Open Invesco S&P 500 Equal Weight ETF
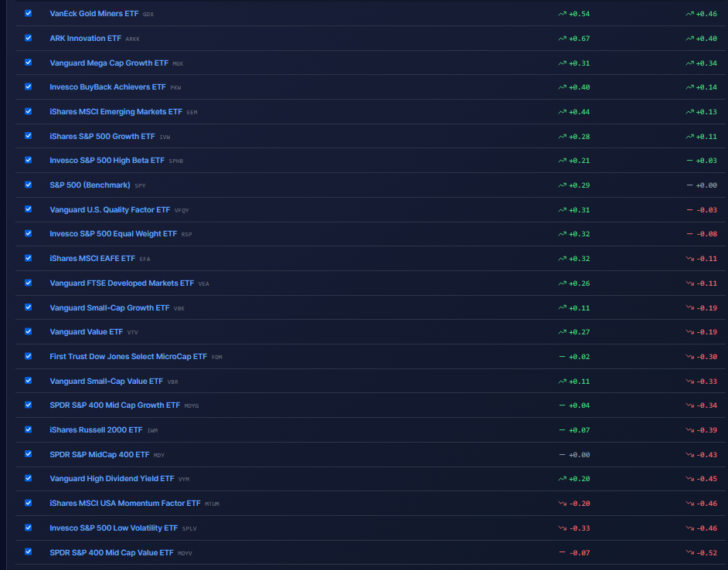Viewport: 728px width, 570px height. (114, 233)
